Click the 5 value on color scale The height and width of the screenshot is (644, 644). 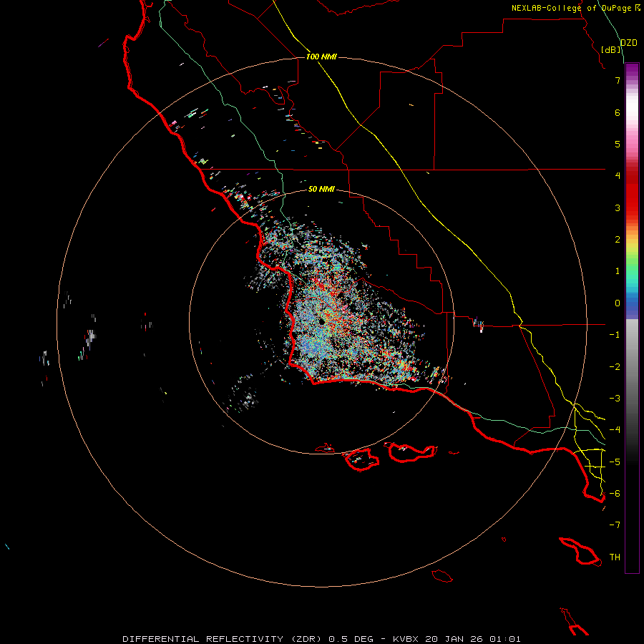618,144
